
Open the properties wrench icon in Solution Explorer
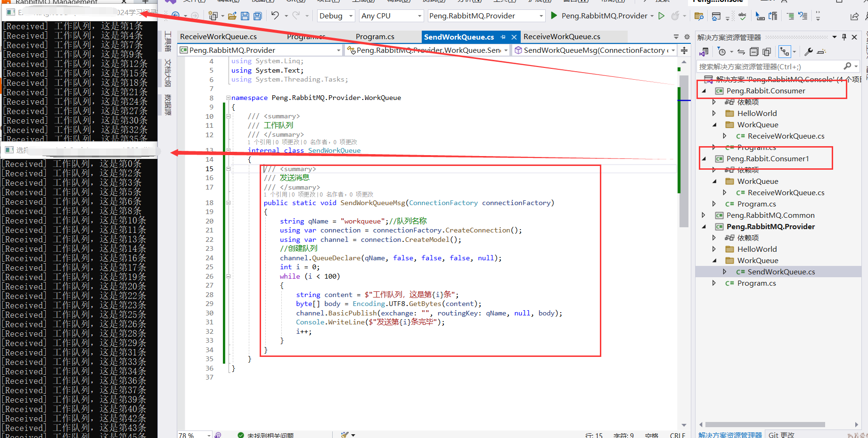pos(809,52)
